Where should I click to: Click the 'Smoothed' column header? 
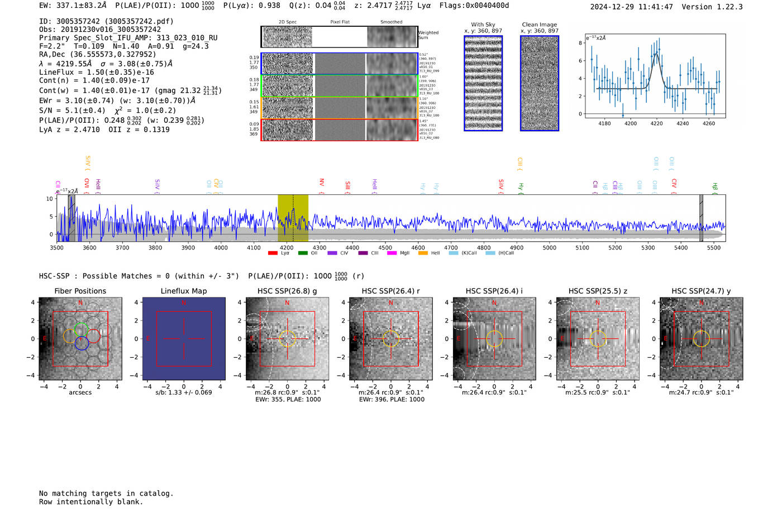tap(391, 22)
